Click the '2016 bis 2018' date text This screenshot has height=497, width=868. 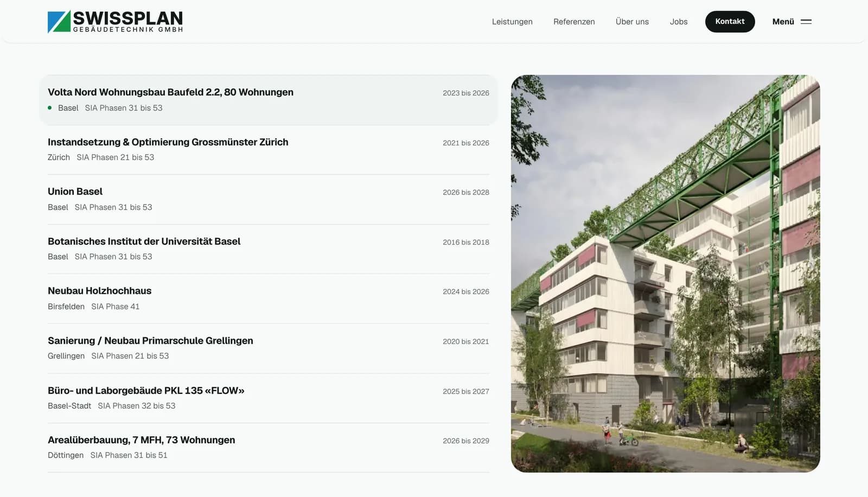466,243
